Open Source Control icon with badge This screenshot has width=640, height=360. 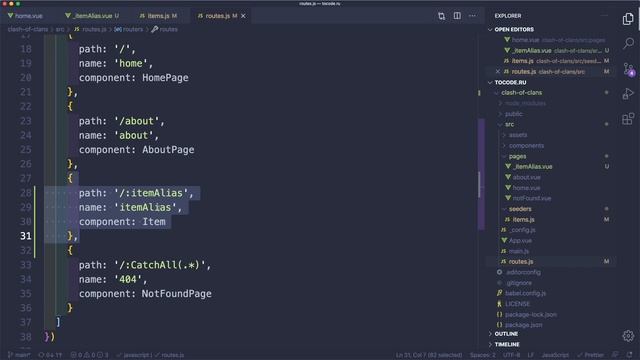point(629,69)
